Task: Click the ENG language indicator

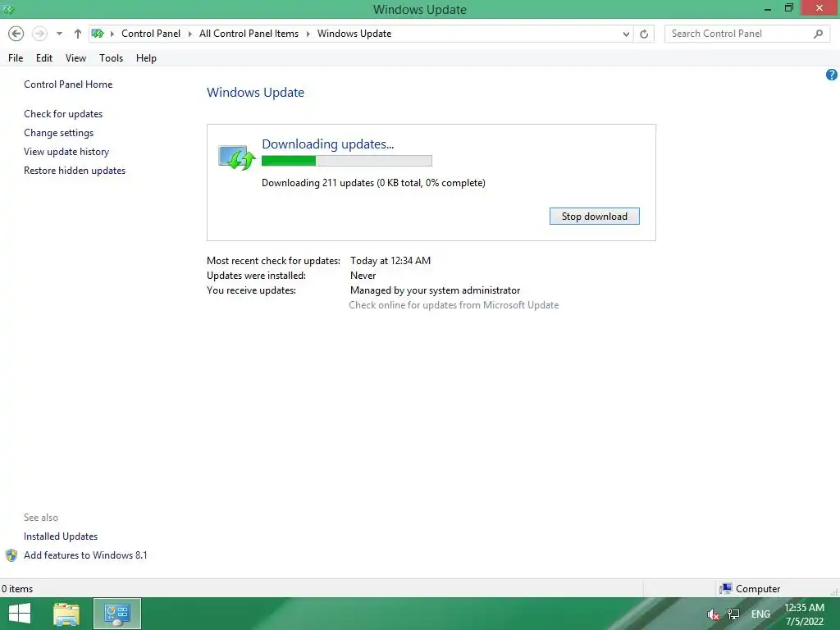Action: pyautogui.click(x=760, y=614)
